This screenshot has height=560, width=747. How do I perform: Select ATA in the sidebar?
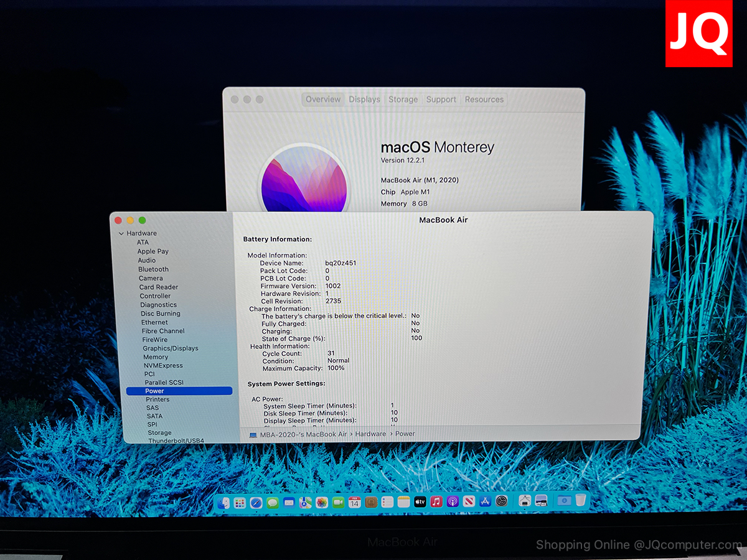pyautogui.click(x=143, y=243)
